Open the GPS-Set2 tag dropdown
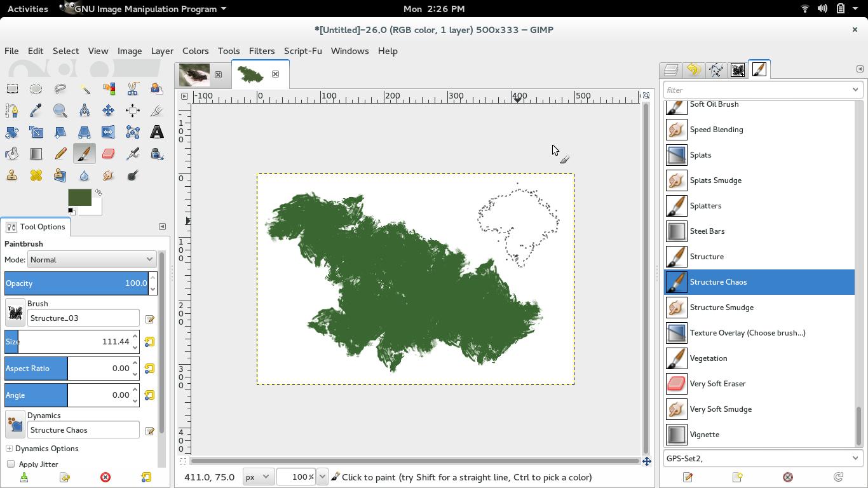 (x=855, y=458)
